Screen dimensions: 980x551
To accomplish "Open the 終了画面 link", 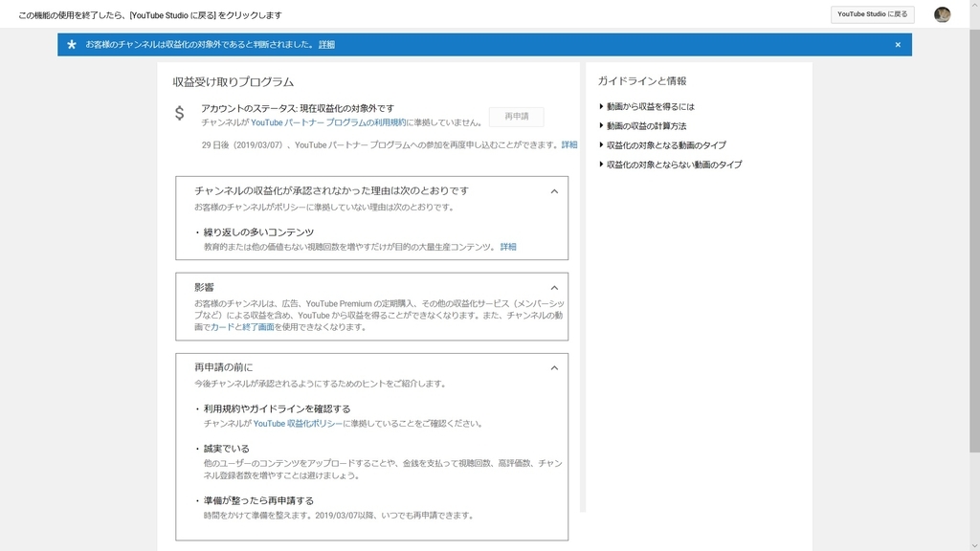I will [258, 327].
